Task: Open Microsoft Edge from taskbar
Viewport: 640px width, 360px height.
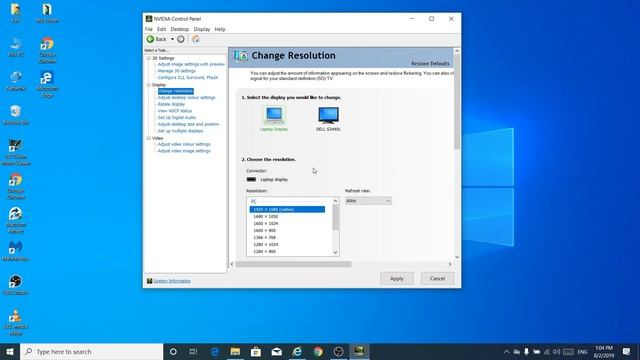Action: point(215,351)
